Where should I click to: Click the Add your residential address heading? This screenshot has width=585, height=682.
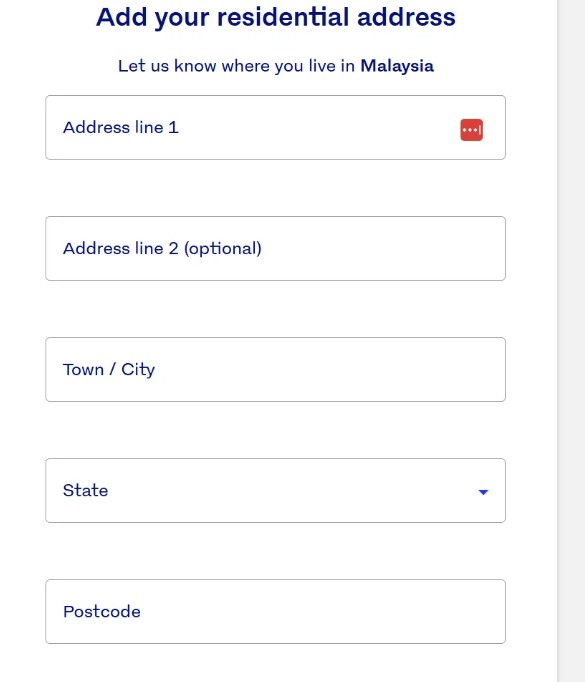(x=276, y=17)
